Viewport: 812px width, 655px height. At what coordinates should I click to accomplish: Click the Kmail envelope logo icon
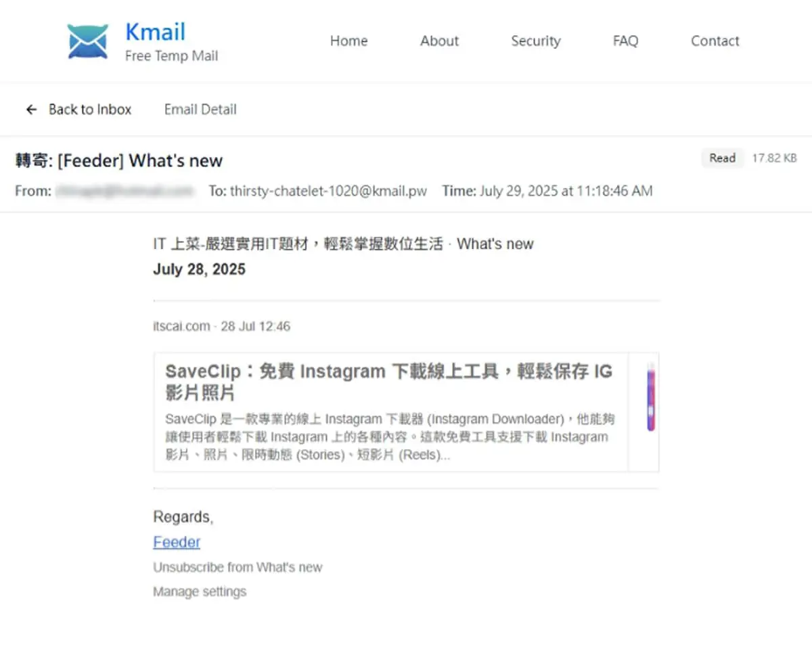[88, 41]
